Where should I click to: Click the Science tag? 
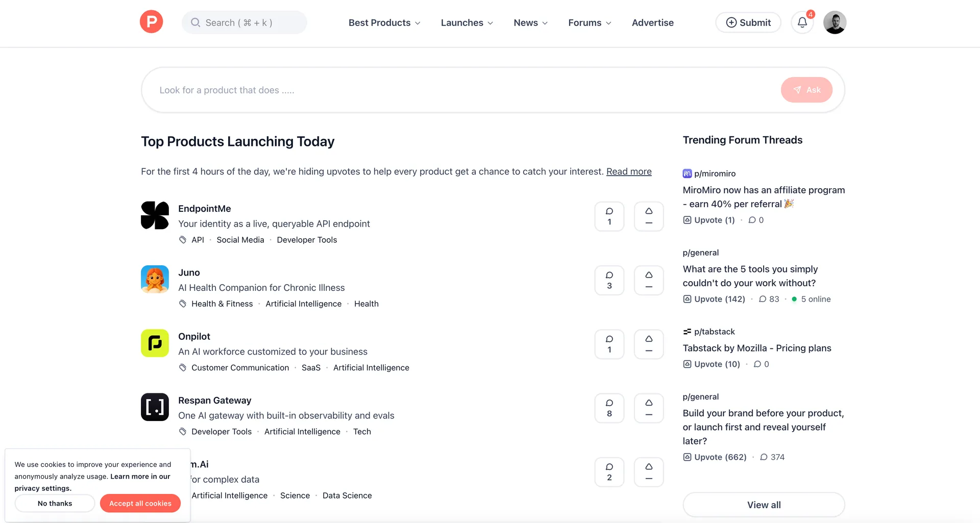tap(295, 495)
